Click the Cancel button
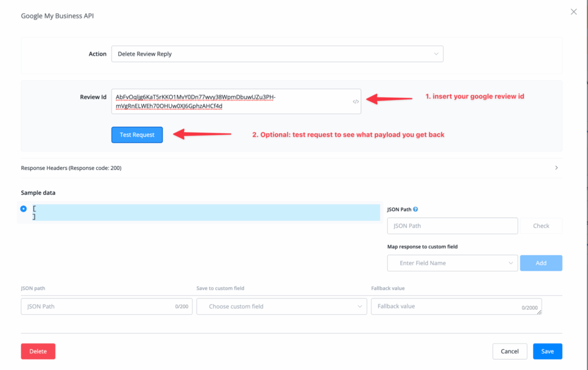The image size is (588, 370). pos(509,351)
